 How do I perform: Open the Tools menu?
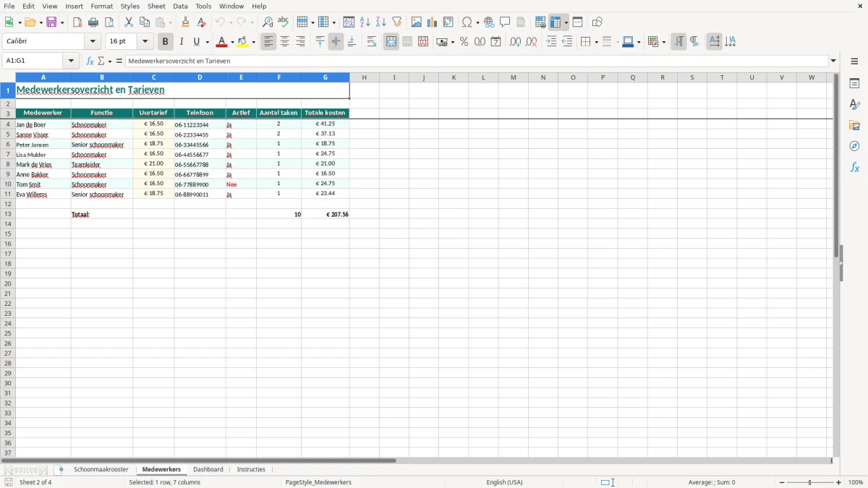[x=203, y=6]
